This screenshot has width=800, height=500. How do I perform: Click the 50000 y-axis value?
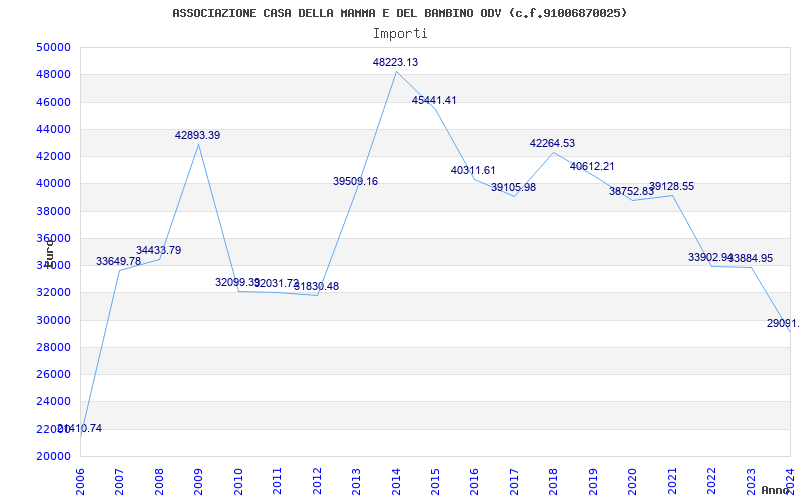click(x=53, y=47)
